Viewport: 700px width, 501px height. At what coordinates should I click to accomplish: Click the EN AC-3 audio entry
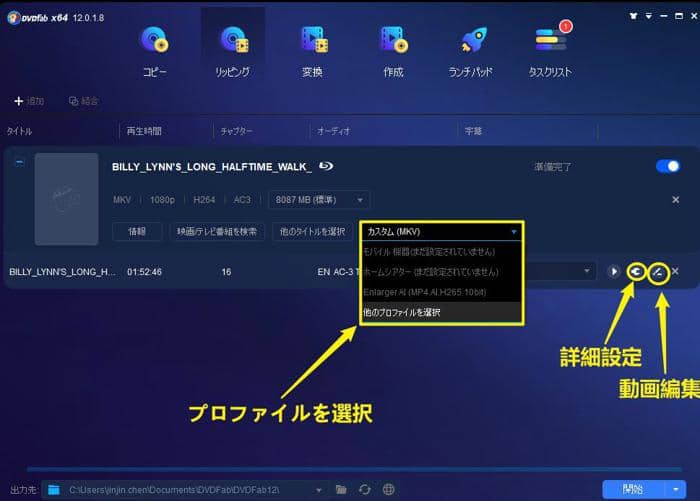pos(338,272)
